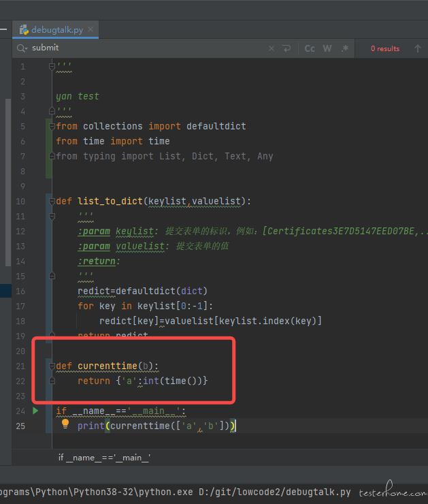The width and height of the screenshot is (428, 504).
Task: Click 'redict=defaultdict(dict)' statement
Action: 143,292
